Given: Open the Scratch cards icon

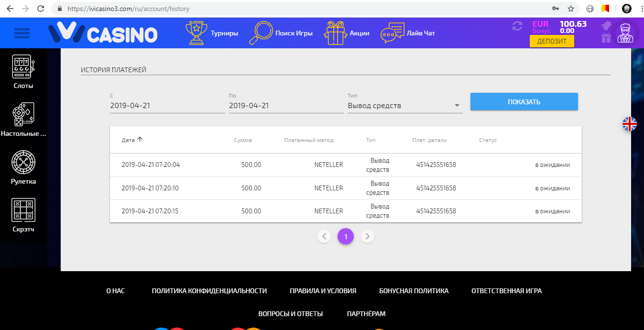Looking at the screenshot, I should [23, 210].
